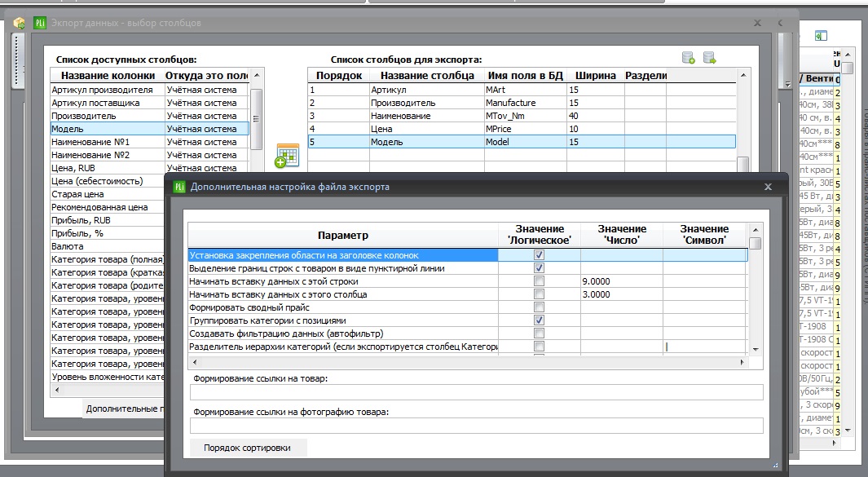Click scroll-up arrow of export columns list
868x477 pixels.
click(x=742, y=75)
